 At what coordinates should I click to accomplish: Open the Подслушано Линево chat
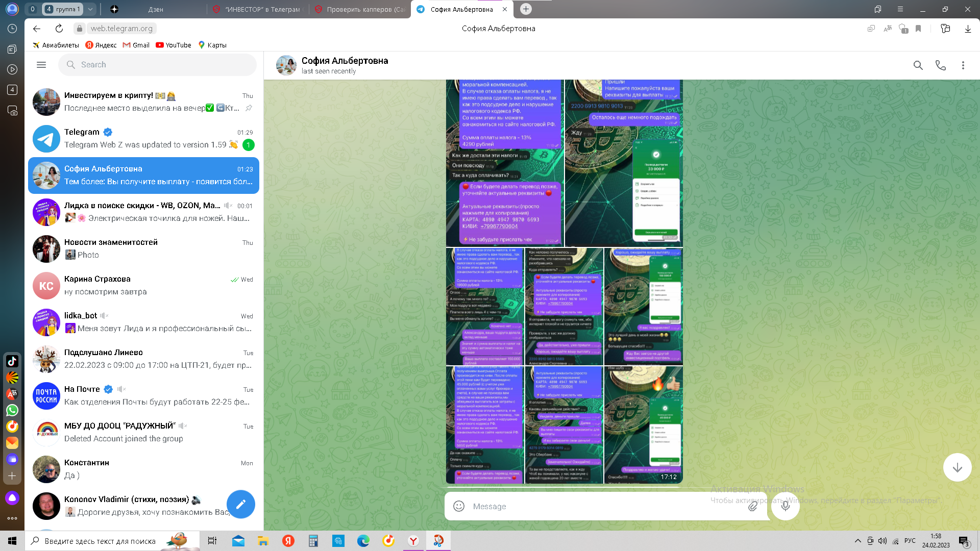click(143, 359)
